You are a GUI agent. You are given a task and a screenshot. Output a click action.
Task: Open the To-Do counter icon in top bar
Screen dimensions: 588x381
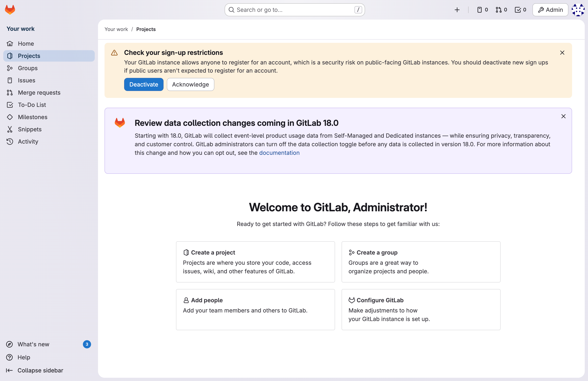point(520,10)
